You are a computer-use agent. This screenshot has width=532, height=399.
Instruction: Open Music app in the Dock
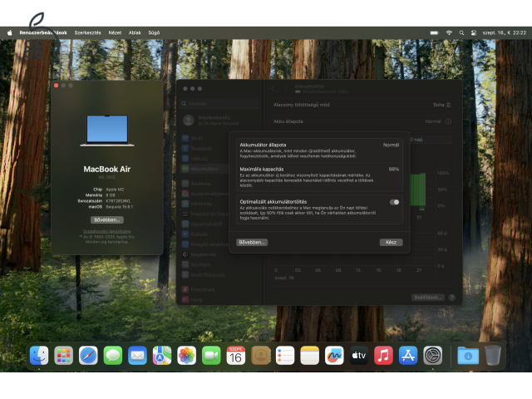coord(383,355)
